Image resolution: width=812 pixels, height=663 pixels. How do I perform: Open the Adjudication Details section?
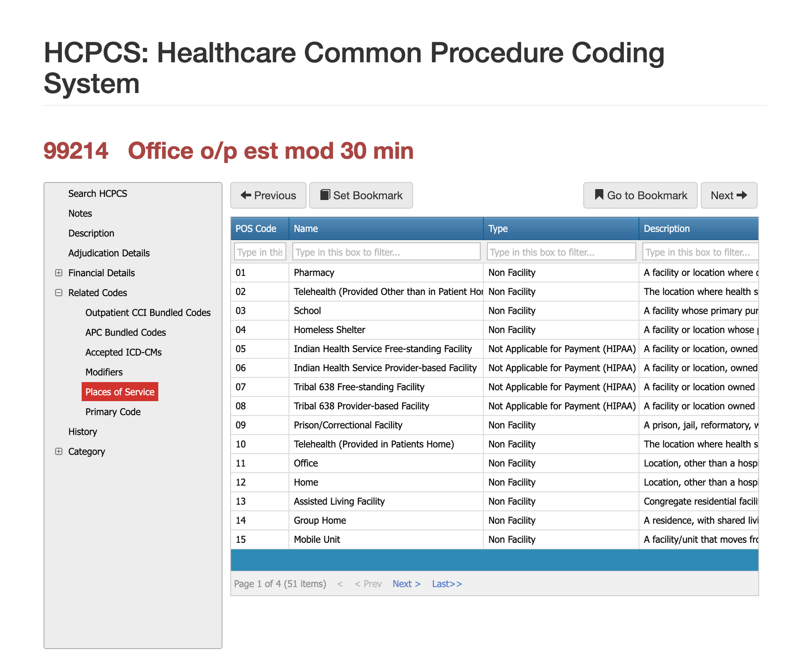point(109,253)
